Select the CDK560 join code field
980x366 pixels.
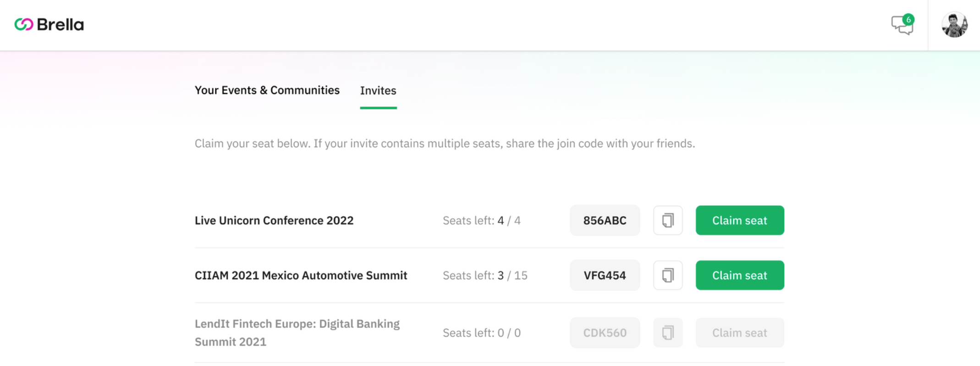point(605,333)
